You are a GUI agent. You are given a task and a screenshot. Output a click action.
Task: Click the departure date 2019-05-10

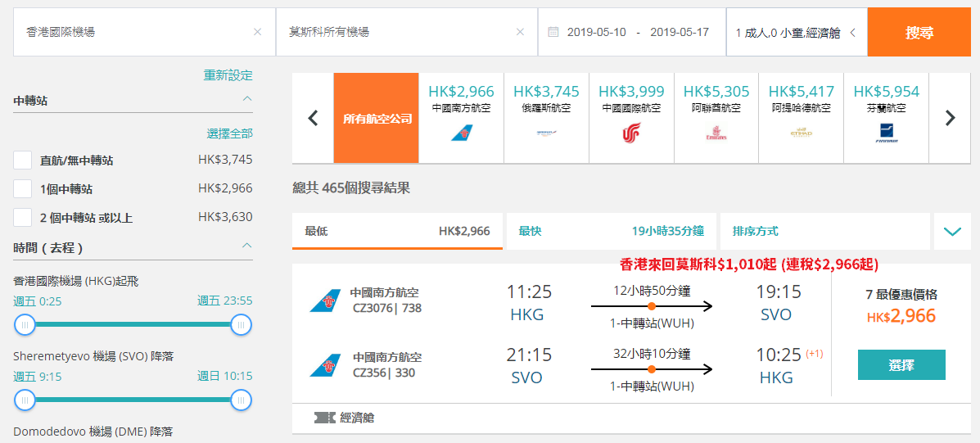pyautogui.click(x=596, y=32)
